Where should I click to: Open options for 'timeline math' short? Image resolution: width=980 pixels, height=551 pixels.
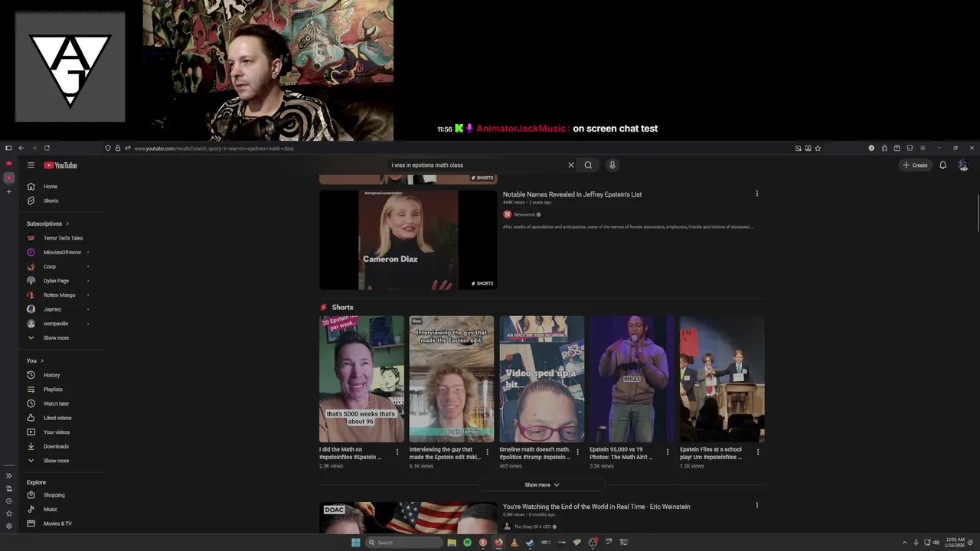pyautogui.click(x=577, y=452)
